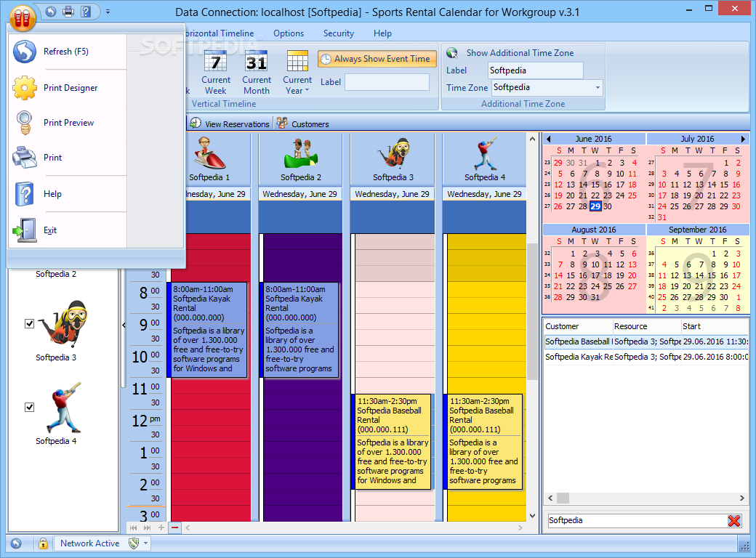Open the quick access toolbar customize arrow

(x=108, y=12)
